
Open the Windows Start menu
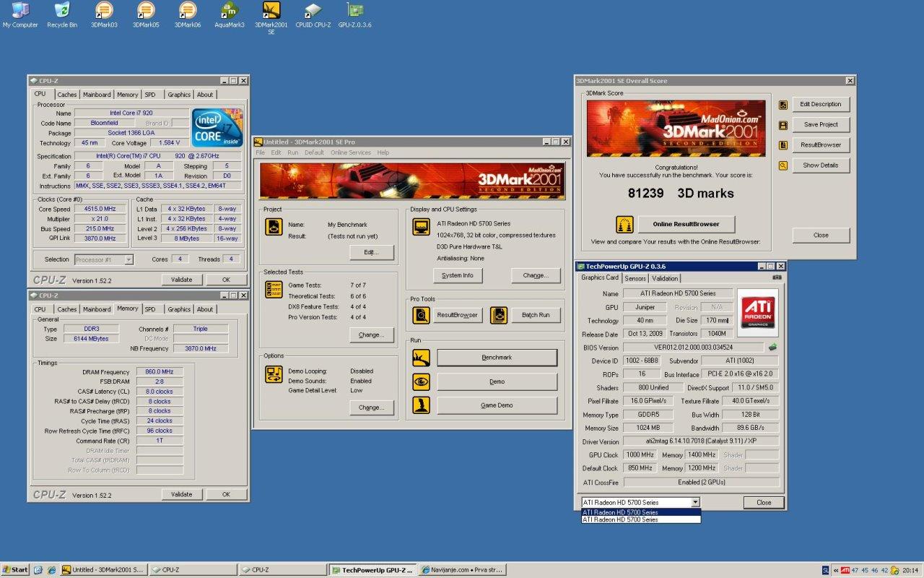click(x=15, y=570)
